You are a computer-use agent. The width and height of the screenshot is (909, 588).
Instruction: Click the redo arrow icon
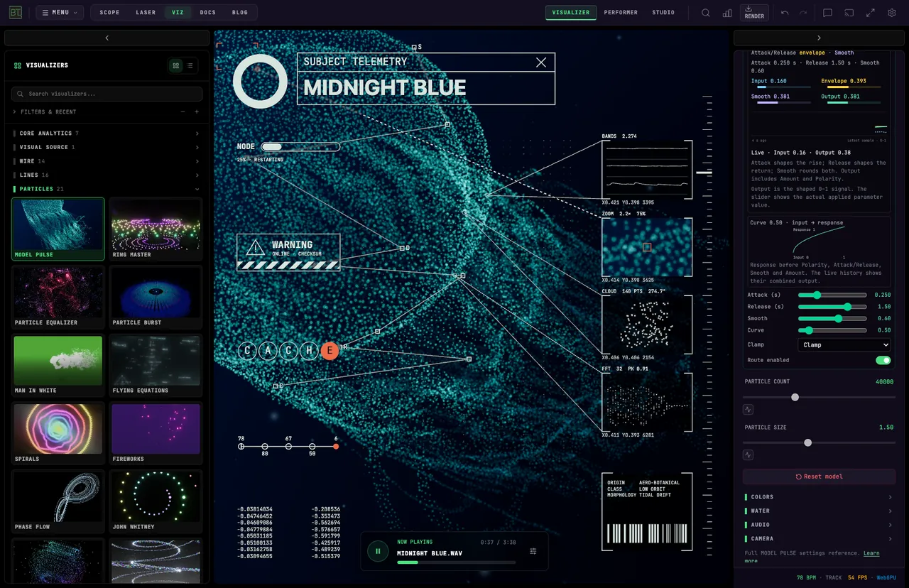tap(803, 13)
